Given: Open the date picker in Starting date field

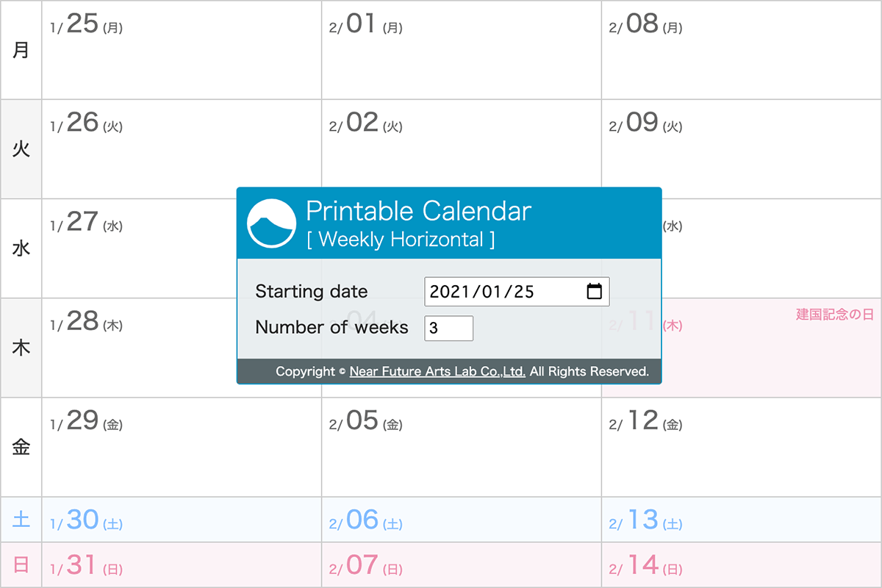Looking at the screenshot, I should 595,291.
